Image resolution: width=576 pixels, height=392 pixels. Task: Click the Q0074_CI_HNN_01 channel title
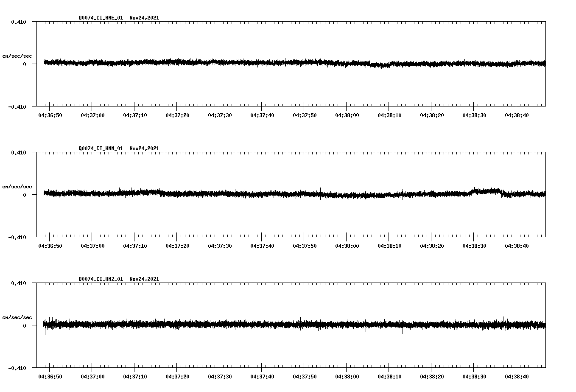point(101,148)
